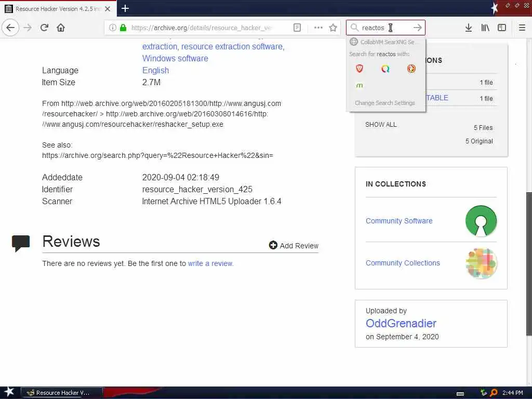Click the 2.7M item size value
532x399 pixels.
pos(151,82)
